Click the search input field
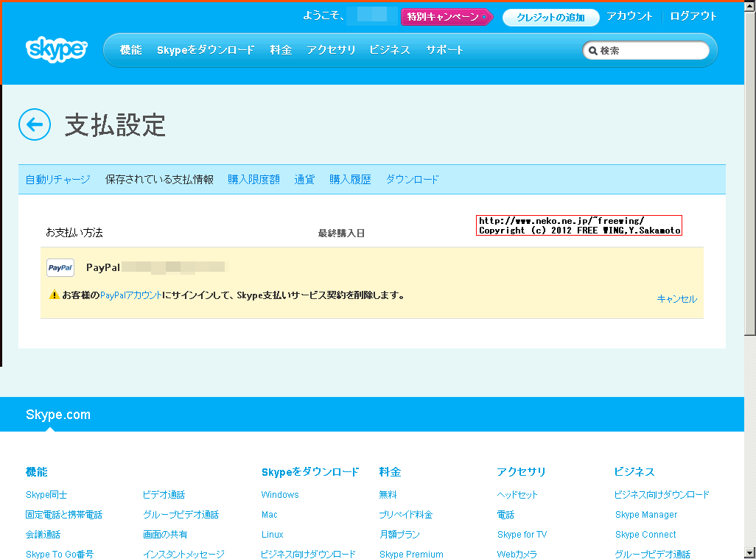The image size is (756, 559). (652, 51)
